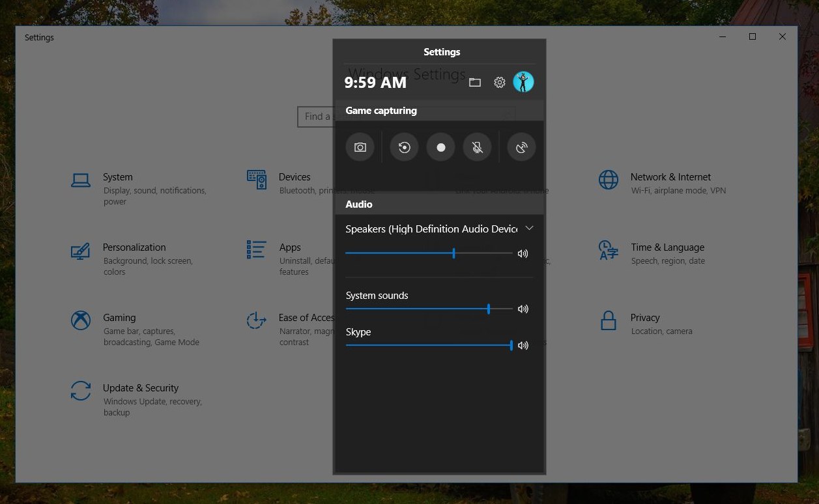819x504 pixels.
Task: Open Ease of Access settings
Action: coord(290,329)
